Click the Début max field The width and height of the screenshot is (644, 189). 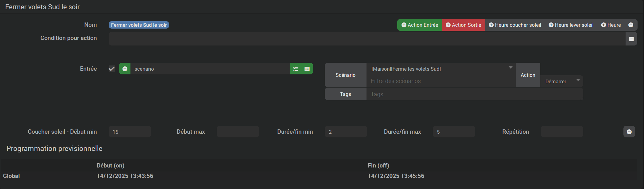point(238,132)
